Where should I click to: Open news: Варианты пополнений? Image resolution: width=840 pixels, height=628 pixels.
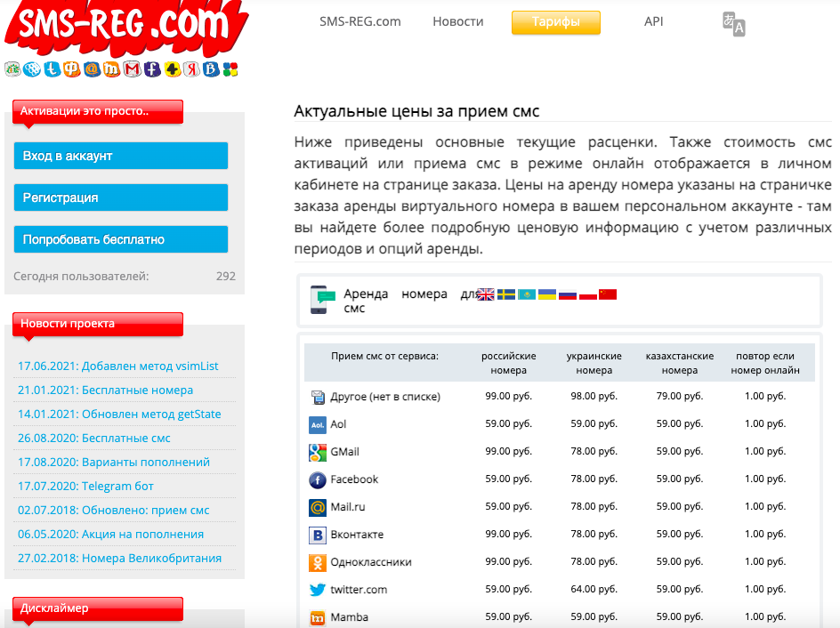click(x=114, y=462)
